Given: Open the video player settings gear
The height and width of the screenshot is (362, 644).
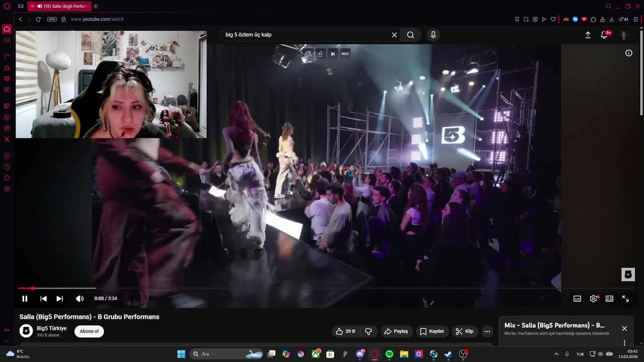Looking at the screenshot, I should tap(593, 299).
